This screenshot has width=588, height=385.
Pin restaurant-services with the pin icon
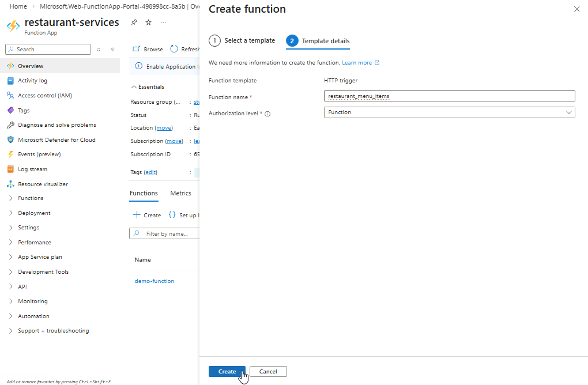point(134,22)
